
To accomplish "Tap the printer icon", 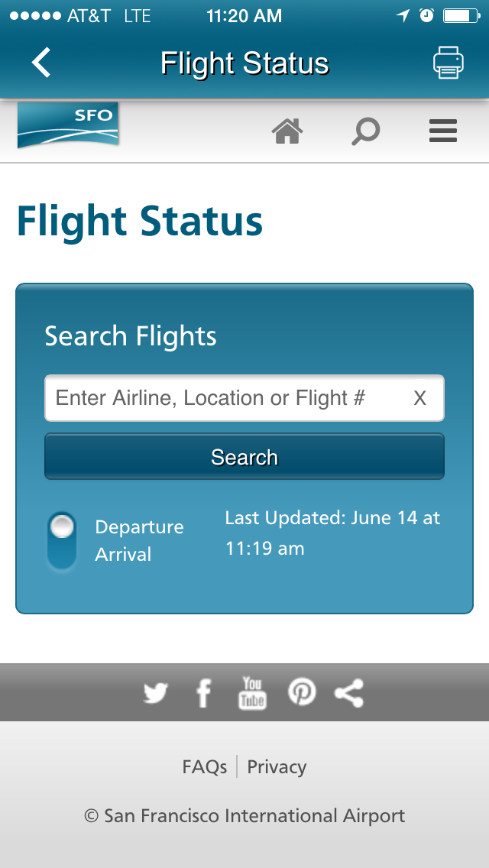I will [x=448, y=62].
